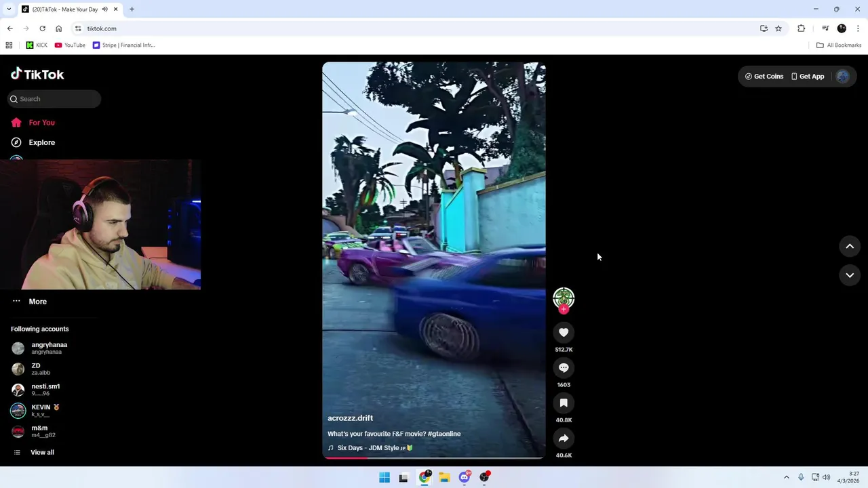Open the Chrome profile avatar
This screenshot has width=868, height=488.
(842, 28)
